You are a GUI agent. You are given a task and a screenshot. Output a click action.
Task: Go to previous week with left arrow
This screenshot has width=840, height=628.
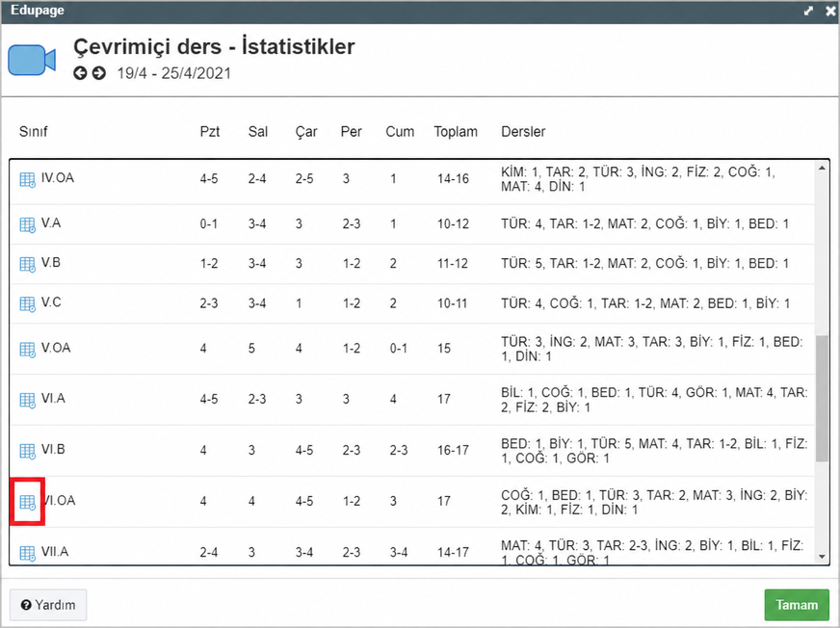pos(80,73)
